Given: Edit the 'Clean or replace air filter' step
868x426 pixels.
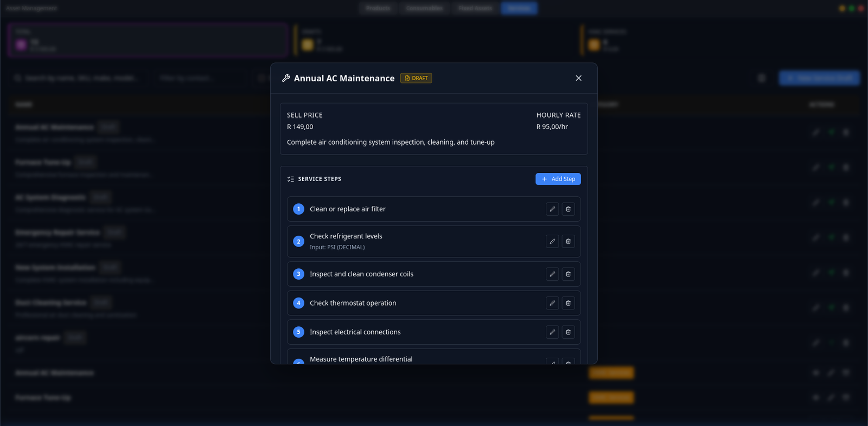Looking at the screenshot, I should point(552,209).
